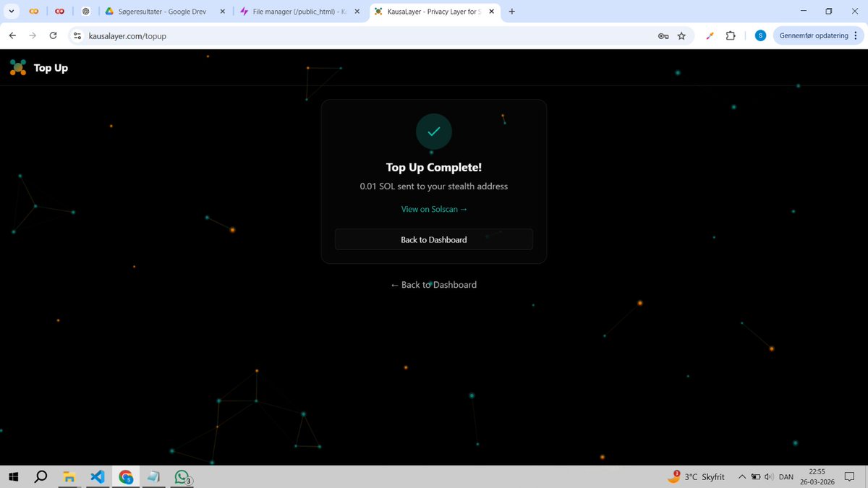
Task: Bookmark this page with the star icon
Action: (x=681, y=35)
